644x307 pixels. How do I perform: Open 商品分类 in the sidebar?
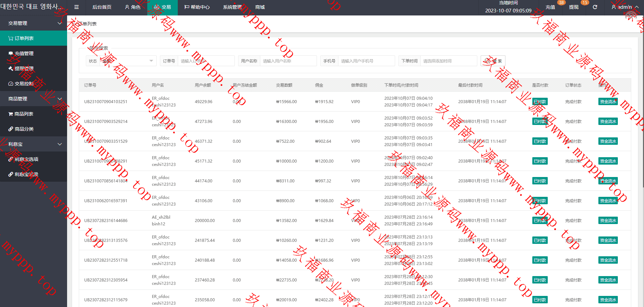pos(24,129)
